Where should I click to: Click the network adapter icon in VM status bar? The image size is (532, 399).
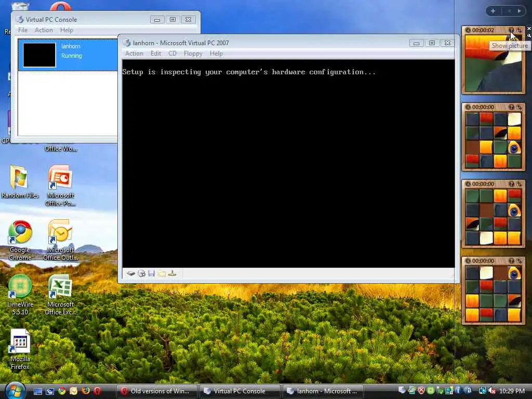[x=172, y=273]
